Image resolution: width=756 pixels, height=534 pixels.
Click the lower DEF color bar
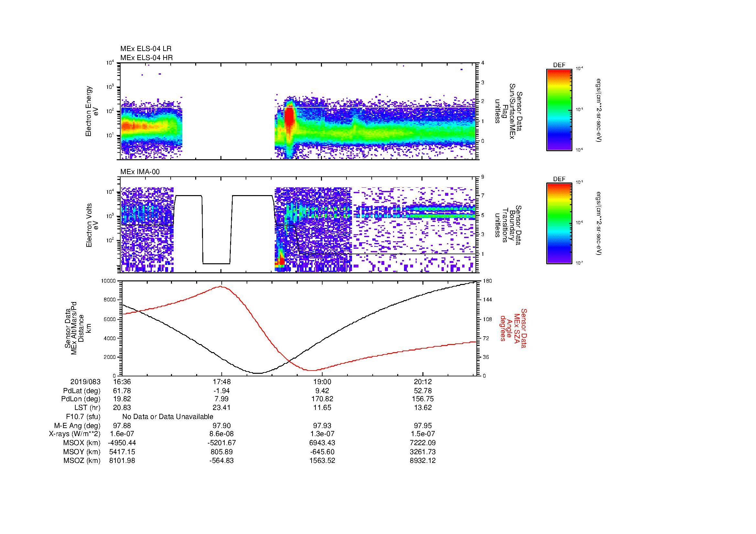click(559, 224)
